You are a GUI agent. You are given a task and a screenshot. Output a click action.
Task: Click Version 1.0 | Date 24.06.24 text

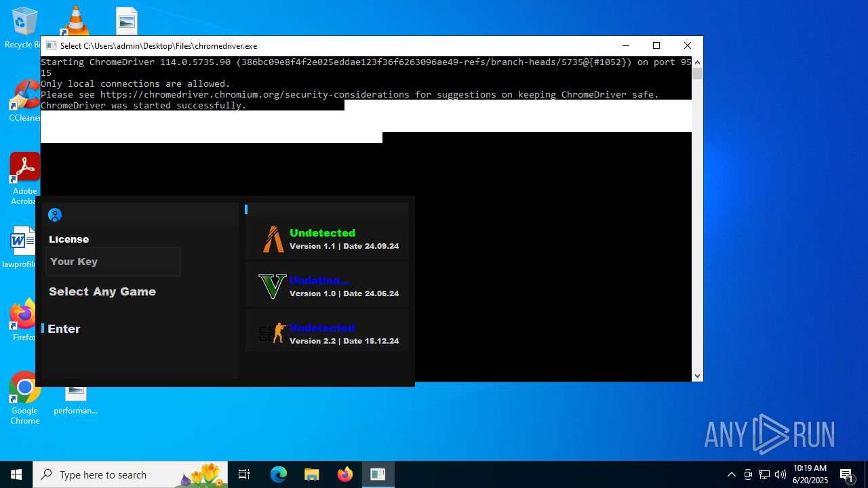(344, 293)
